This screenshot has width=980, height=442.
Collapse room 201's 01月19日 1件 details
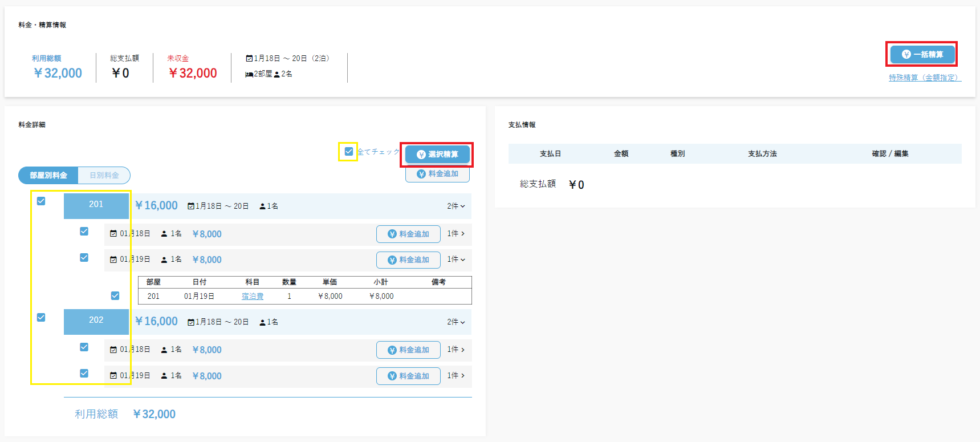tap(456, 259)
